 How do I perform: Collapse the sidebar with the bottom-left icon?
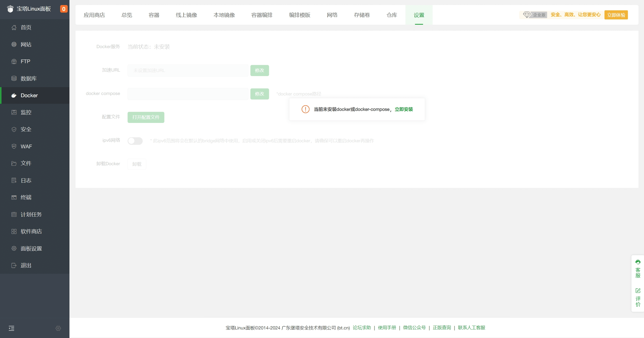tap(11, 328)
